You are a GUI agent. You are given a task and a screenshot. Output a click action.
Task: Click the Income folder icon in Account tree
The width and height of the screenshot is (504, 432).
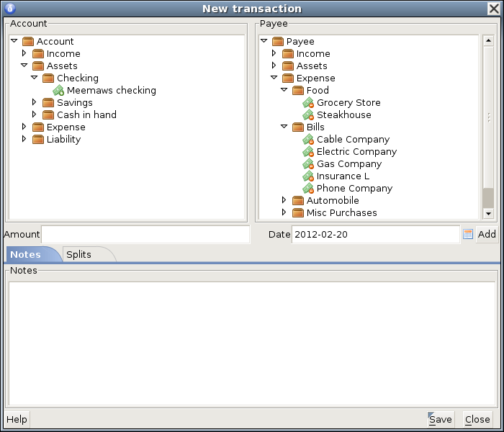tap(38, 54)
